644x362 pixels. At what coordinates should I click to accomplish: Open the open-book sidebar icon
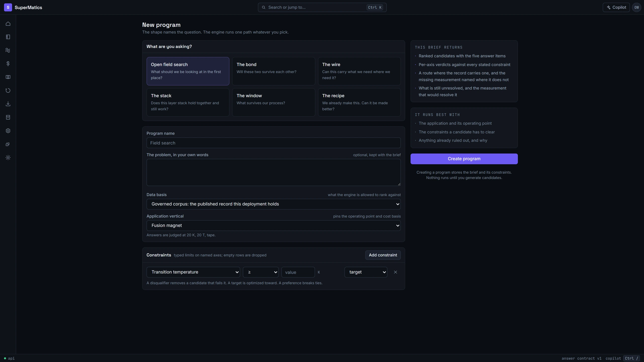[8, 77]
